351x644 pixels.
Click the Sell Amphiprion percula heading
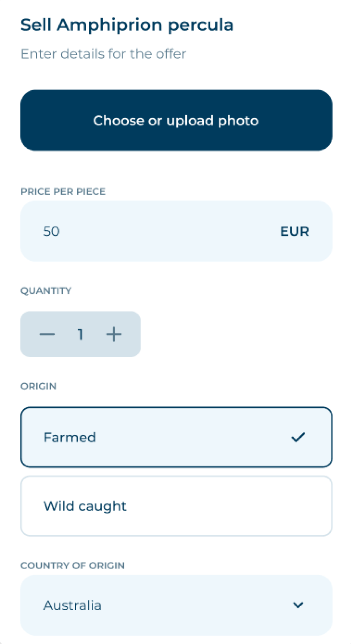(127, 25)
